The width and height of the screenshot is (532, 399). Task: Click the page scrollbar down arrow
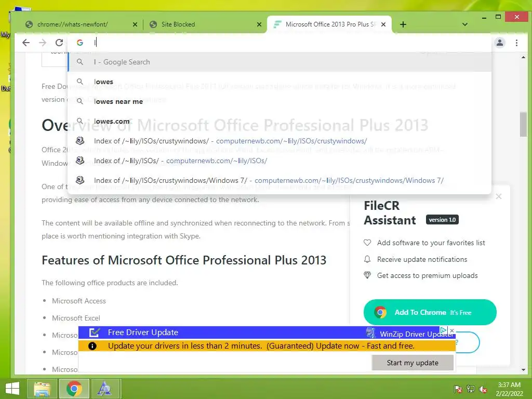pos(523,369)
